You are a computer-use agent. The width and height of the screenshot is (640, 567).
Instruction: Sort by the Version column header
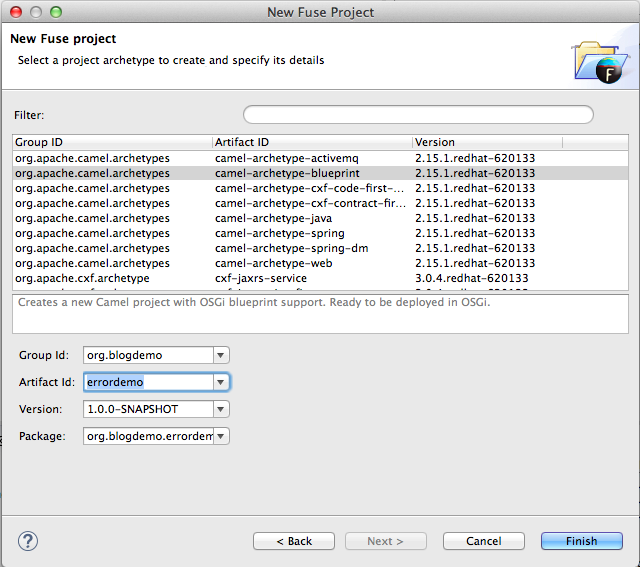click(487, 142)
